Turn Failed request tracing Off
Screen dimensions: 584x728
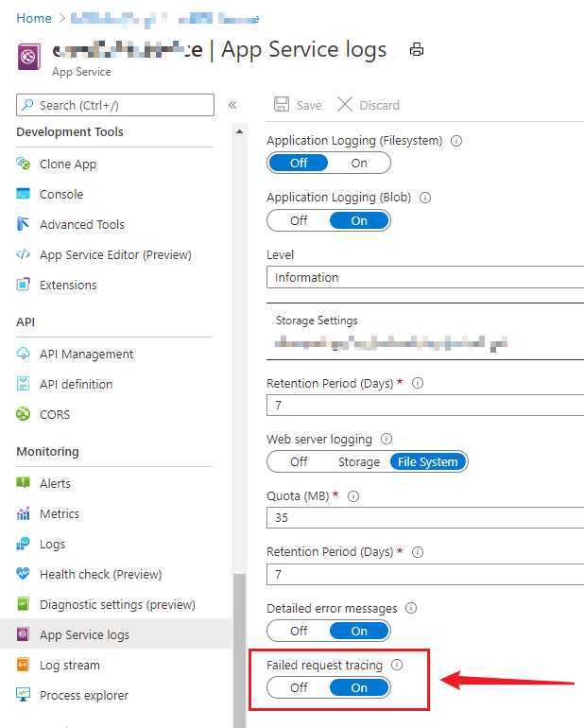299,687
